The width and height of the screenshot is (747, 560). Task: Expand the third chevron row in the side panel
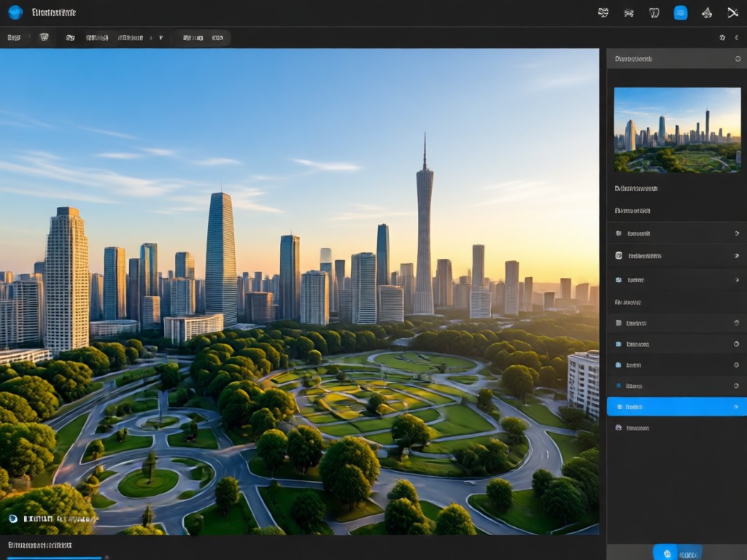point(676,280)
